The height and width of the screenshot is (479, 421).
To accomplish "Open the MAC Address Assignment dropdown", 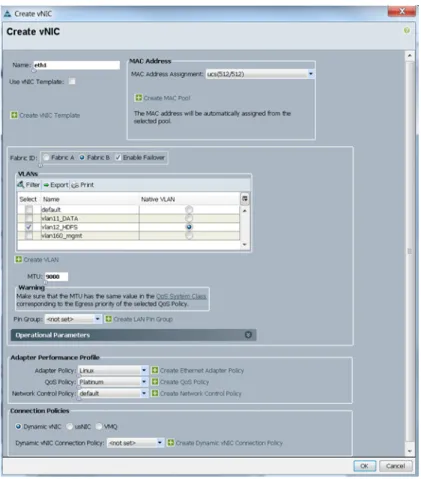I will [x=311, y=74].
